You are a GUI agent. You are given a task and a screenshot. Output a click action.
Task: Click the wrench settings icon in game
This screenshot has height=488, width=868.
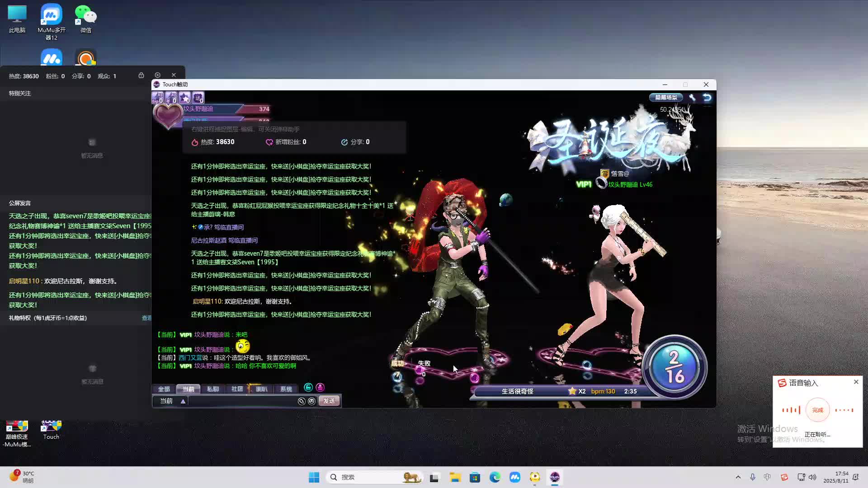(692, 98)
